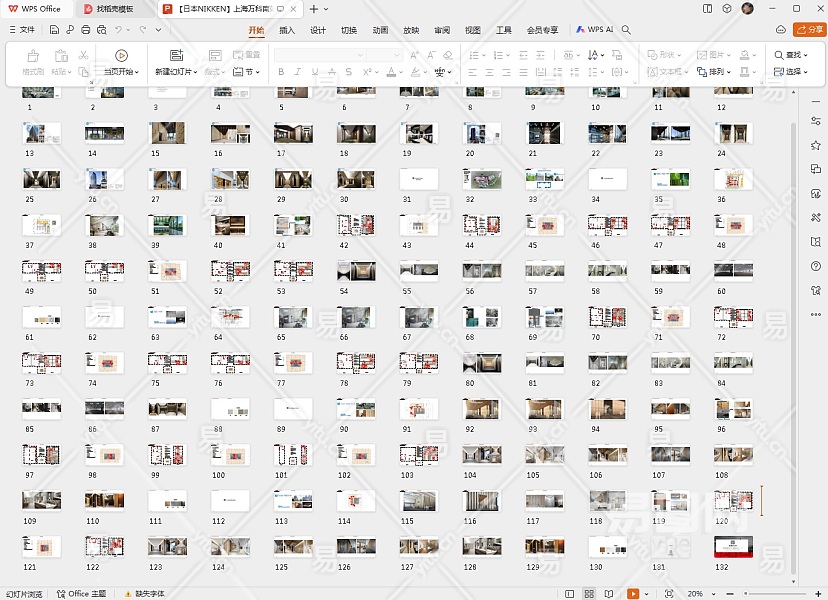This screenshot has width=828, height=600.
Task: Switch to reading view in status bar
Action: (x=609, y=593)
